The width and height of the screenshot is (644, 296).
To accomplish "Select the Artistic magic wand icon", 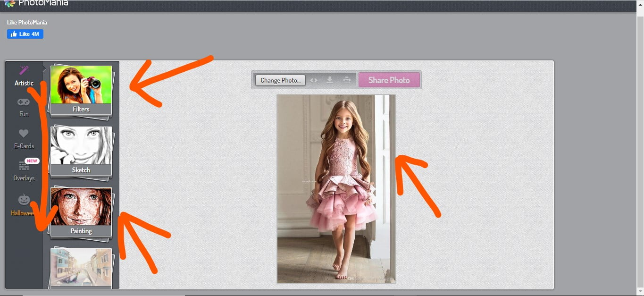I will point(24,71).
